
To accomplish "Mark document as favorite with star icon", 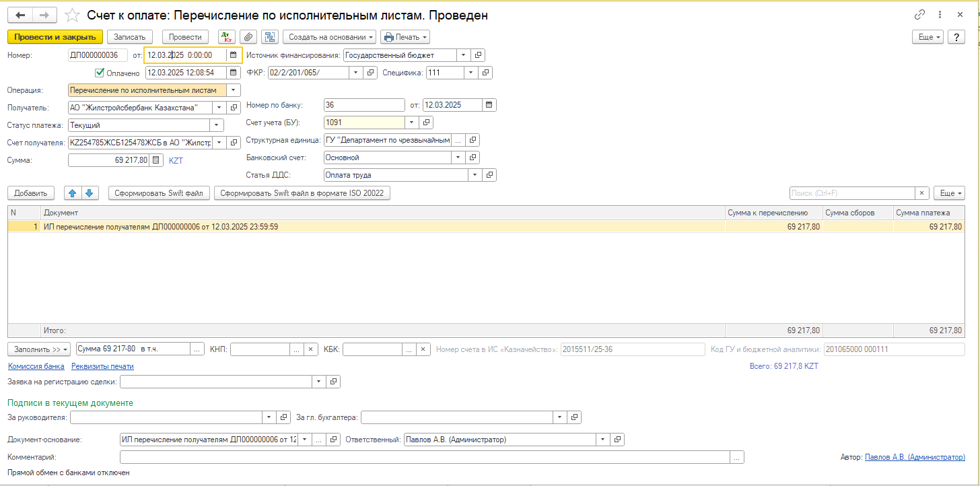I will [x=72, y=15].
